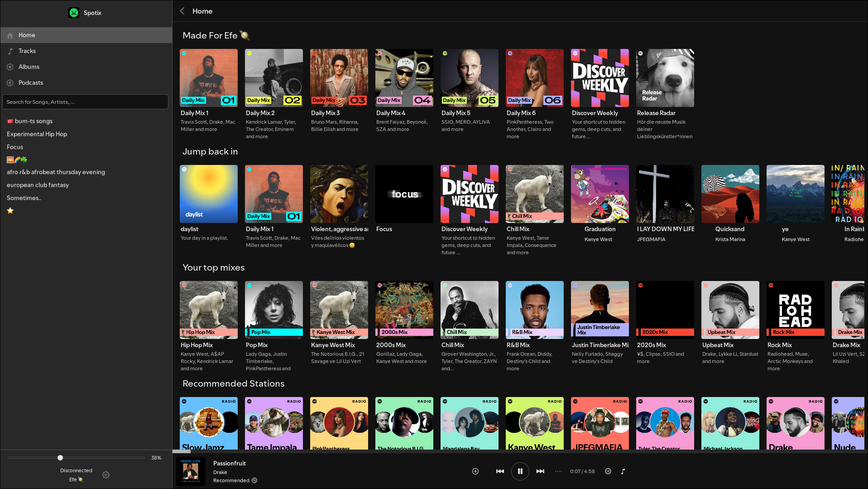
Task: Open the queue list icon
Action: pos(608,471)
